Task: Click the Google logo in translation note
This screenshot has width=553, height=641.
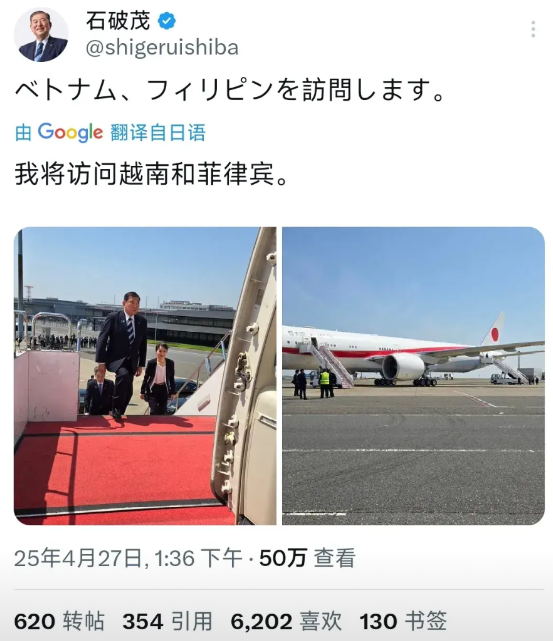Action: coord(70,132)
